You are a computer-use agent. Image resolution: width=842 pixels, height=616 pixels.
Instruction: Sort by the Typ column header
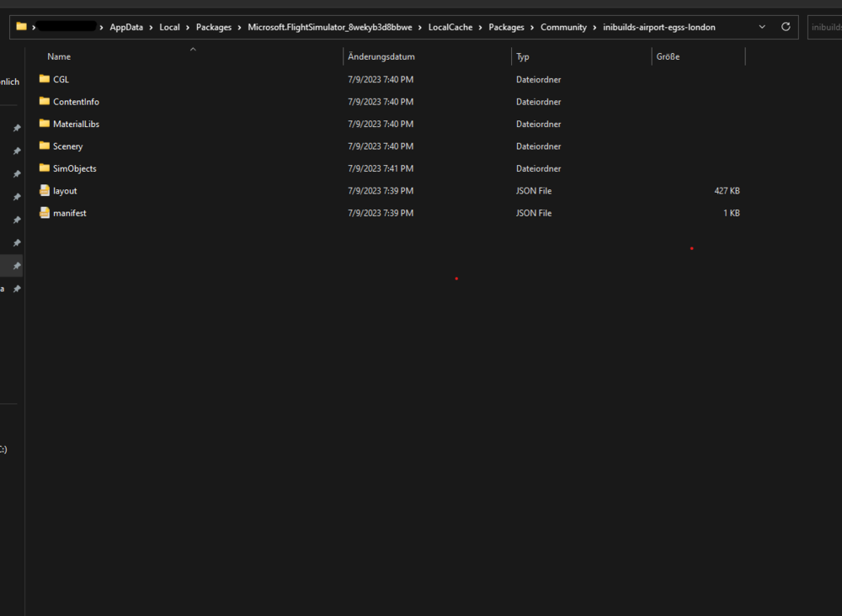[x=523, y=56]
